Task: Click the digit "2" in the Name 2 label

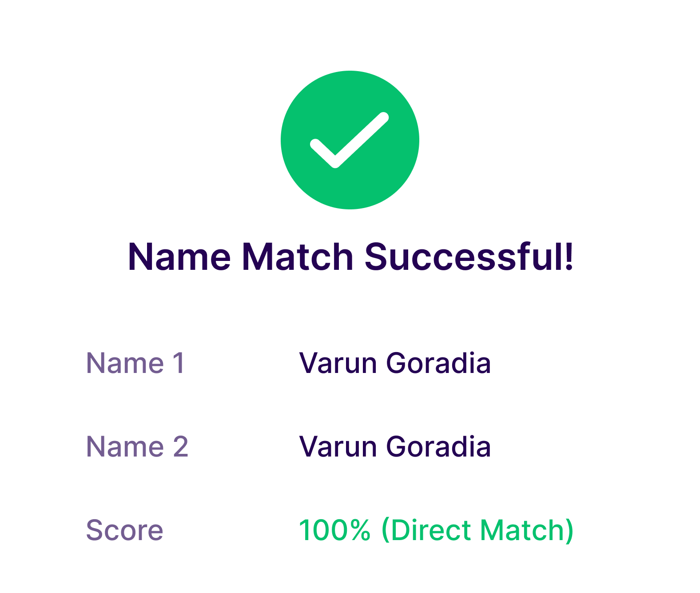Action: [x=181, y=446]
